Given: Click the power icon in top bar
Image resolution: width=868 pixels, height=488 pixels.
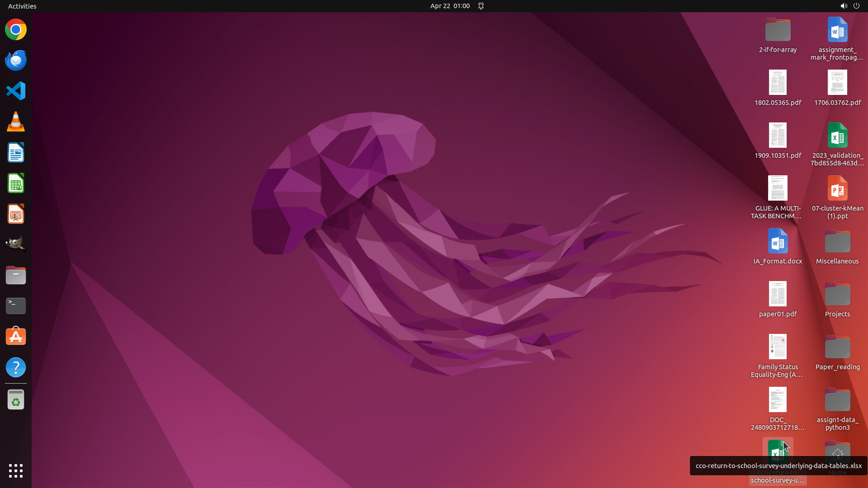Looking at the screenshot, I should click(x=856, y=6).
